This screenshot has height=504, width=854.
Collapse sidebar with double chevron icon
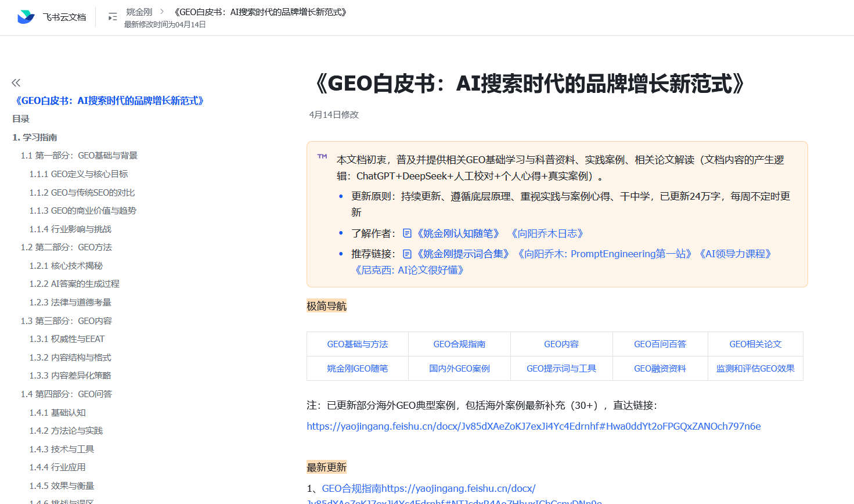click(x=16, y=82)
